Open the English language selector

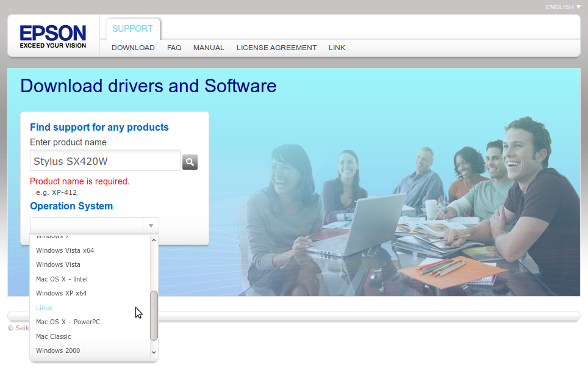point(563,7)
